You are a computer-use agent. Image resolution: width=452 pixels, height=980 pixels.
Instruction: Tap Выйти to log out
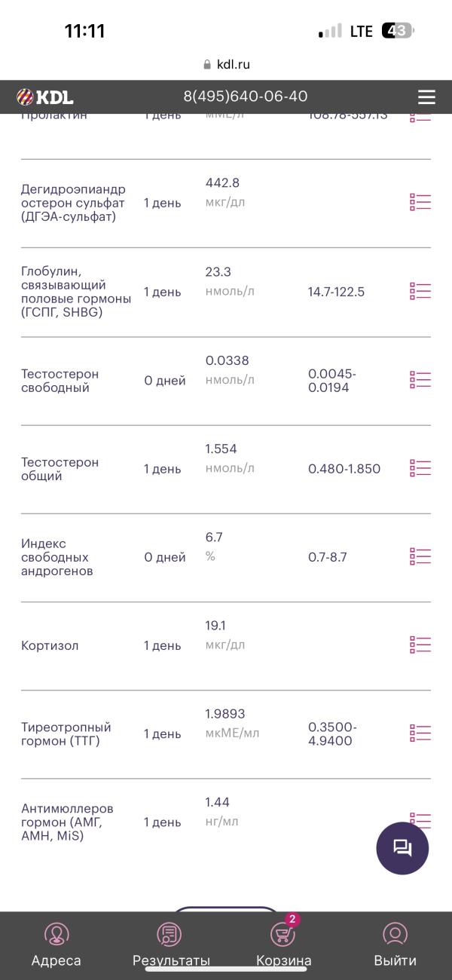click(x=395, y=945)
